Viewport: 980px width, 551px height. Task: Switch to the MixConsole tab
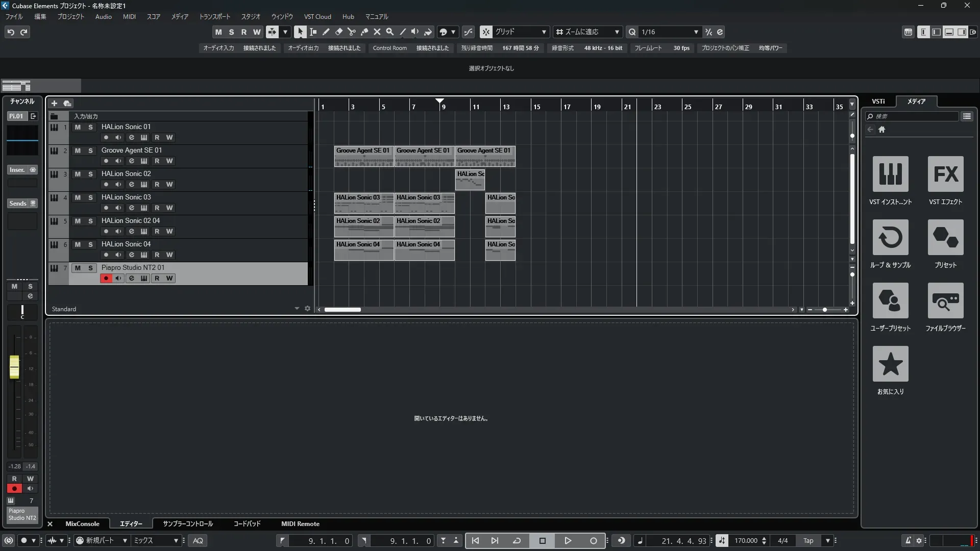pos(82,523)
